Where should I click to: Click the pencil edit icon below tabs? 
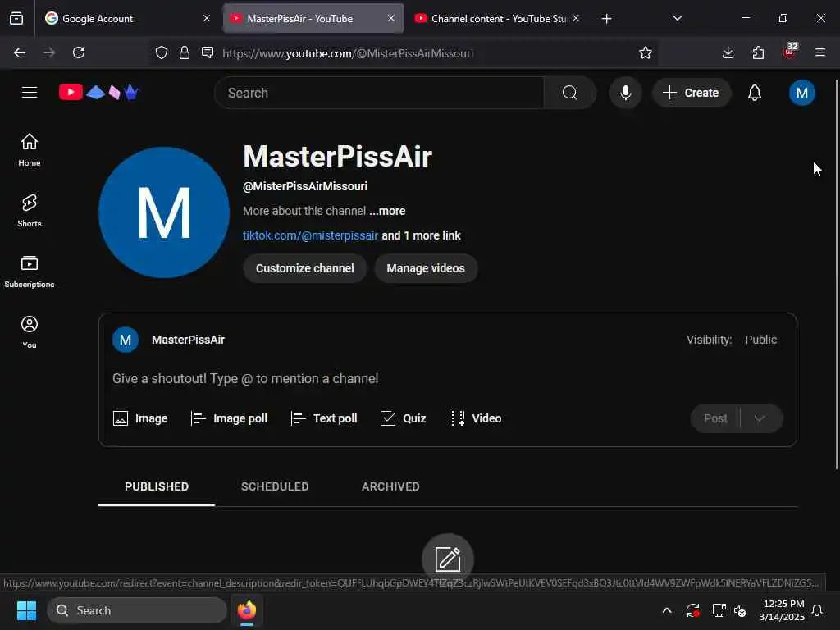click(x=447, y=559)
